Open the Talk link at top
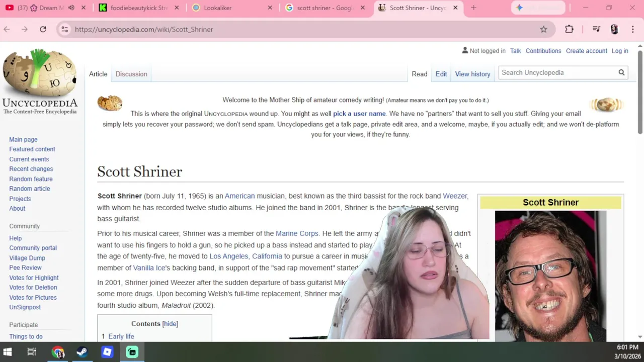This screenshot has width=644, height=362. click(516, 51)
